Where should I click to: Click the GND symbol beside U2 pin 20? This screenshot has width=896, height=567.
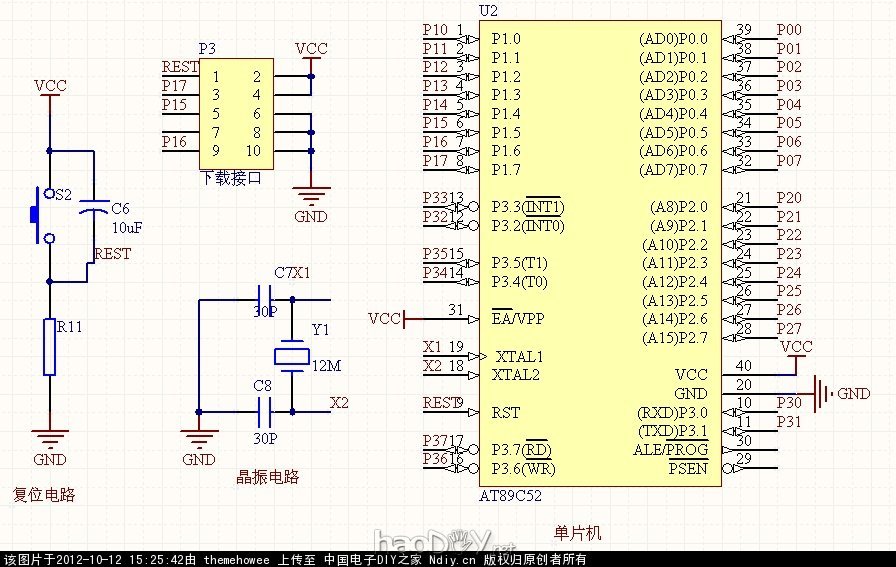pos(822,393)
